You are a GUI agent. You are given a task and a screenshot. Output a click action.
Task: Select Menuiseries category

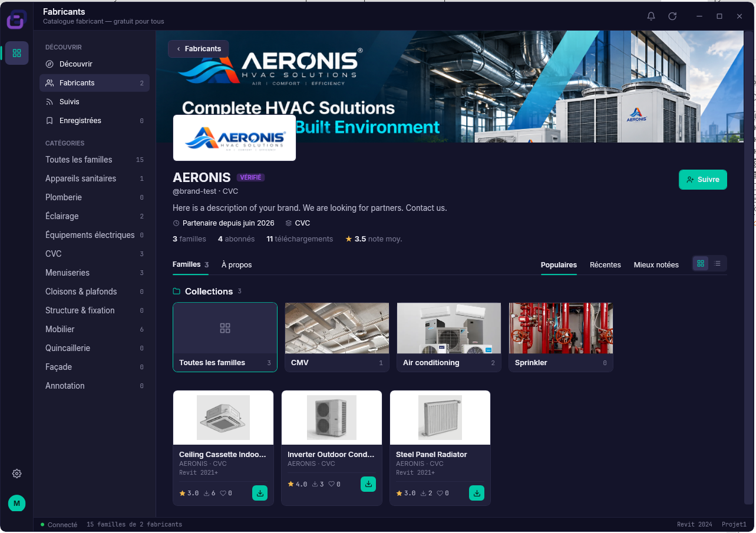pyautogui.click(x=95, y=273)
